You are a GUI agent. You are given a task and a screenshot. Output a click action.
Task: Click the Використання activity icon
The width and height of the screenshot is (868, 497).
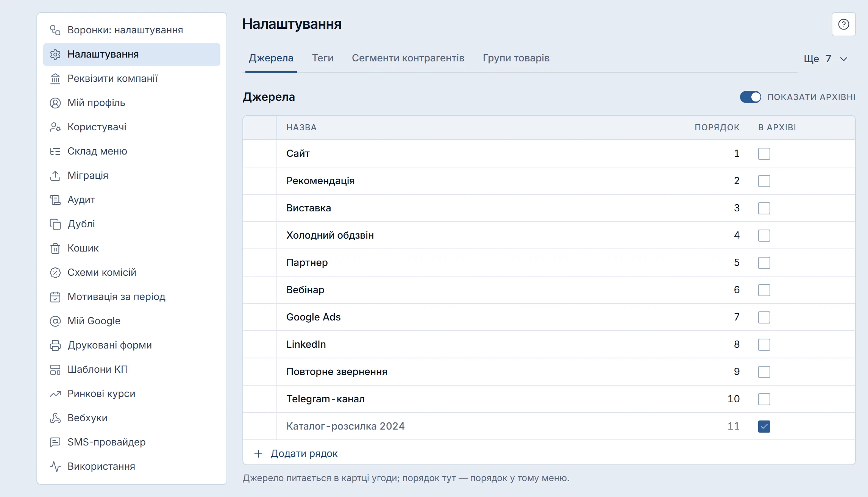(55, 466)
